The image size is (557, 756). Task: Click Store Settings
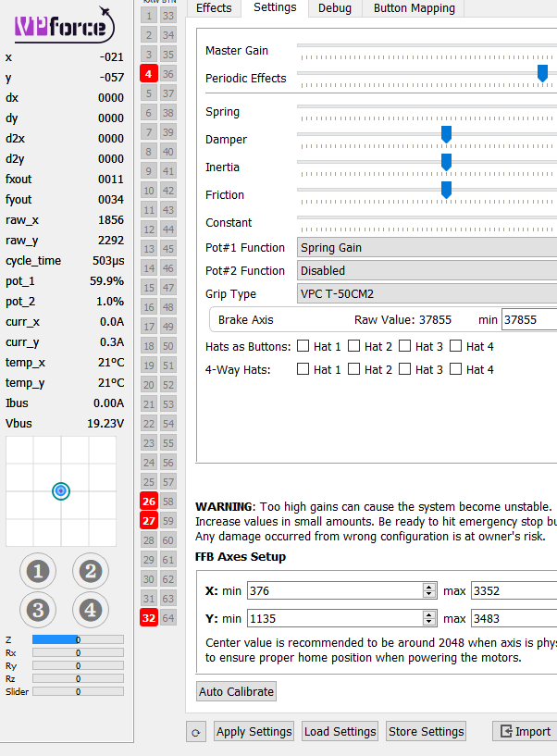(427, 732)
